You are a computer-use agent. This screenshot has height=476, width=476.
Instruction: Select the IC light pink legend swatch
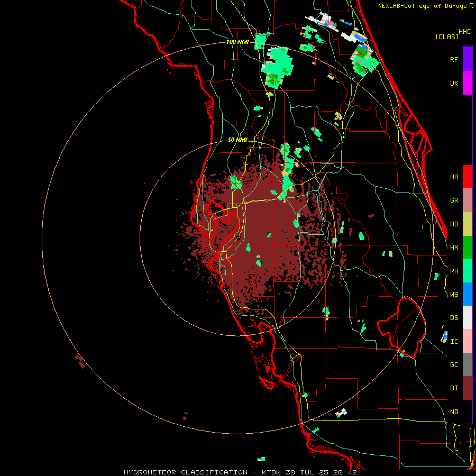467,341
